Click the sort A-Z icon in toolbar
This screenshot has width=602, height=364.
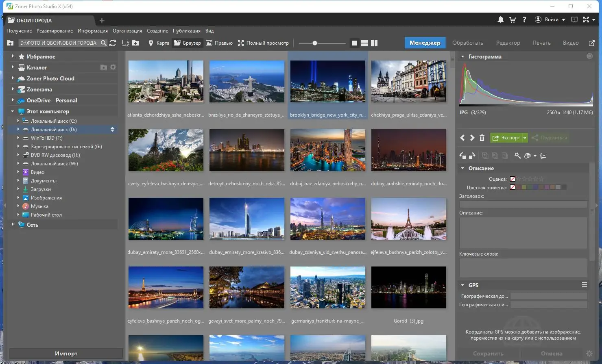point(125,43)
